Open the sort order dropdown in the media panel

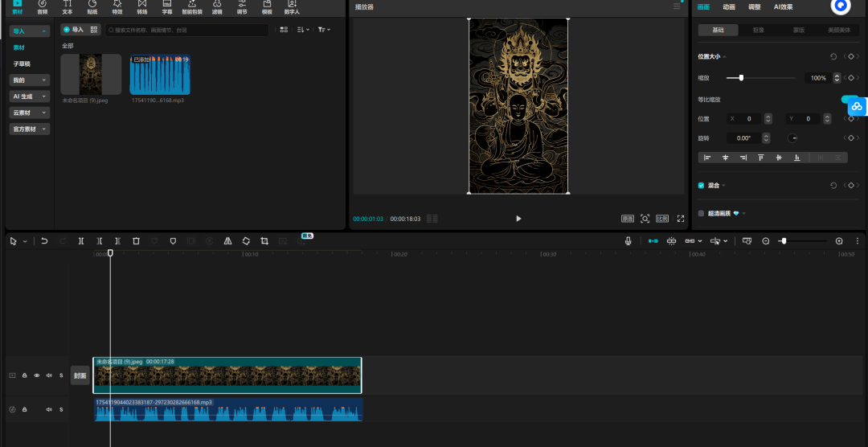[303, 30]
